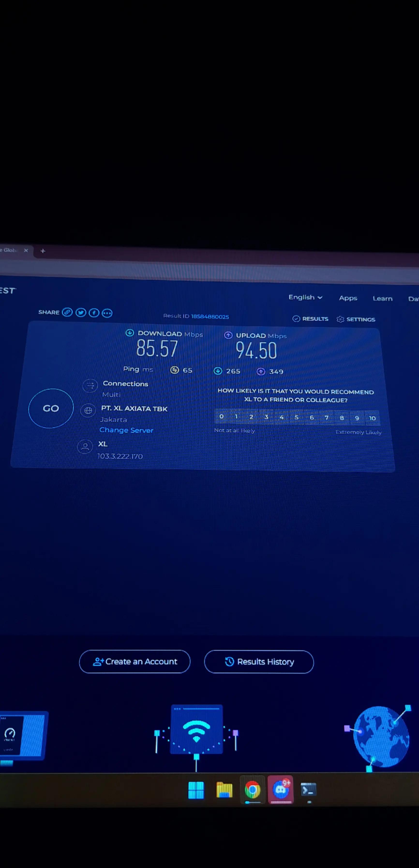Open the Windows Start menu
The width and height of the screenshot is (419, 868).
pyautogui.click(x=196, y=790)
